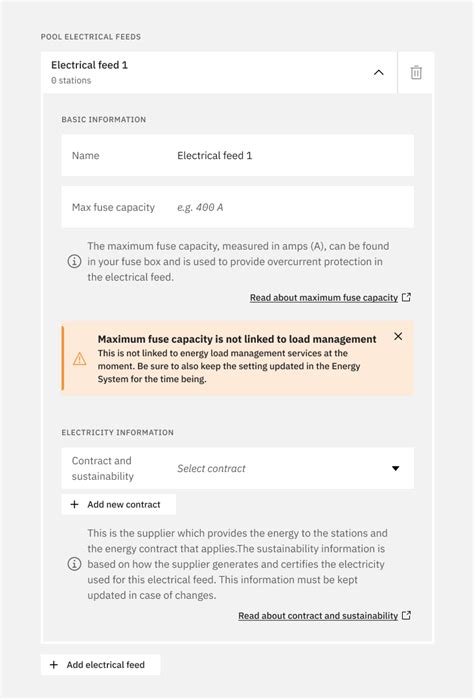Open the Select contract dropdown arrow
This screenshot has width=474, height=699.
click(x=396, y=468)
